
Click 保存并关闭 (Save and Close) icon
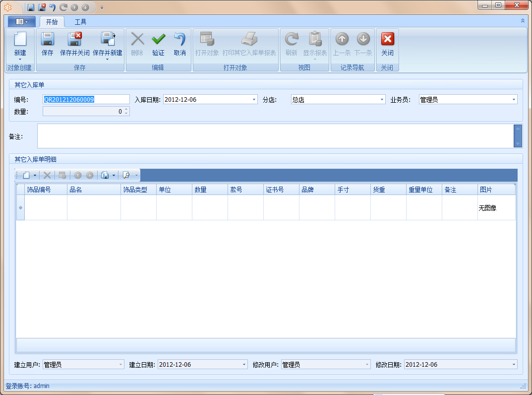coord(75,39)
